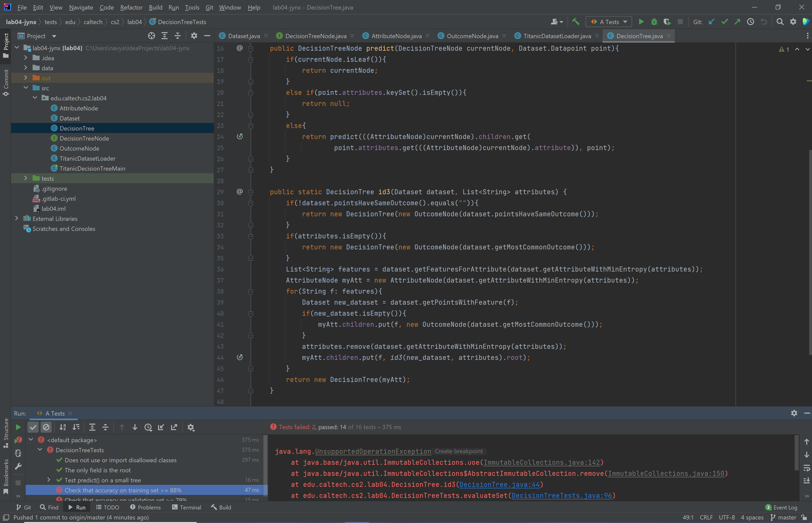Click the Search Everywhere magnifier icon
812x523 pixels.
coord(780,22)
